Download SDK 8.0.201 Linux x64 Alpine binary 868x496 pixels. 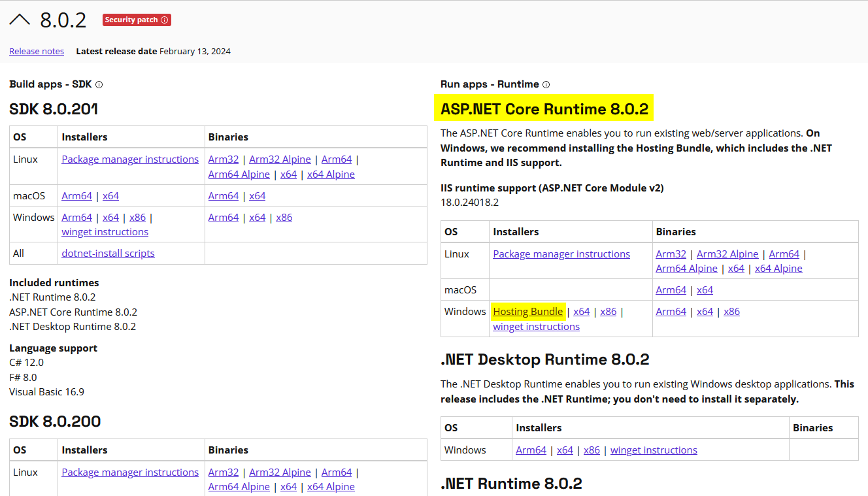[331, 174]
